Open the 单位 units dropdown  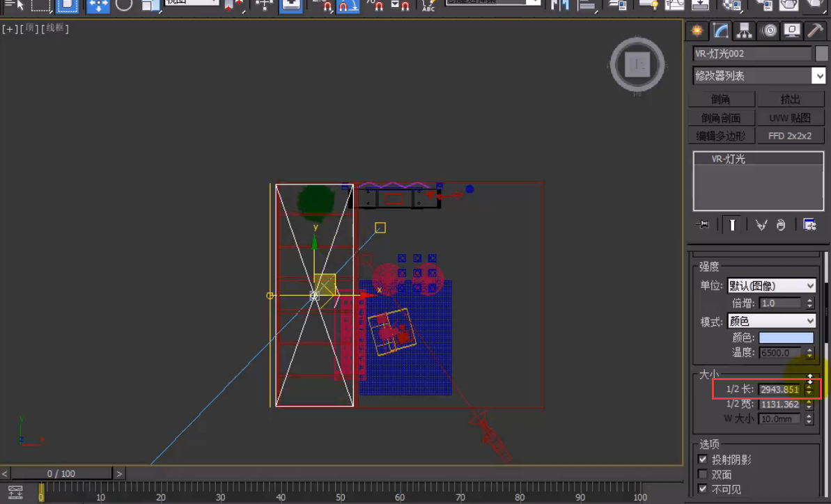coord(771,285)
